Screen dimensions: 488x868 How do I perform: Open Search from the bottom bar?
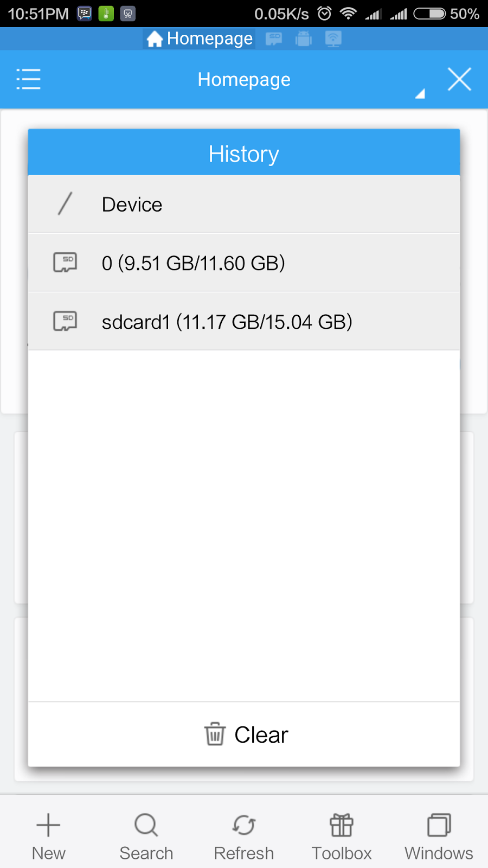tap(146, 835)
